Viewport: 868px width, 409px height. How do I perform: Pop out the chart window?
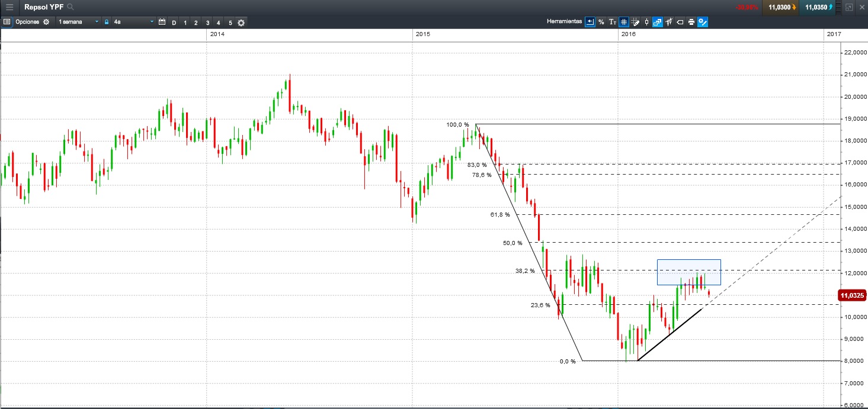849,7
